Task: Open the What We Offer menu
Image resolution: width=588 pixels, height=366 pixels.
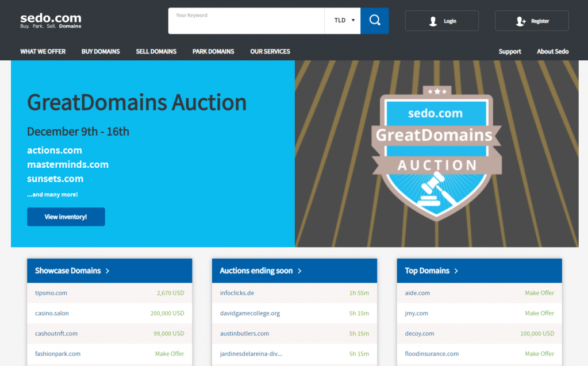Action: click(x=43, y=51)
